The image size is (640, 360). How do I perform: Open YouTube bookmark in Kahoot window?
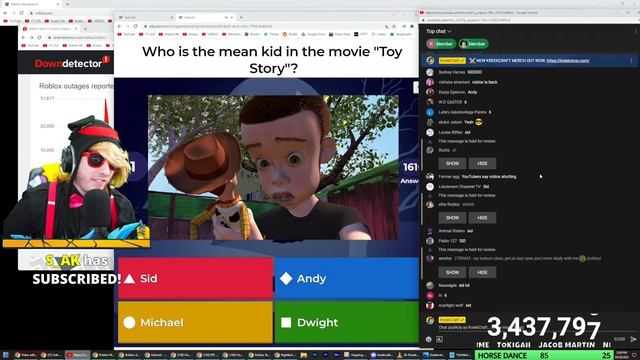[126, 34]
